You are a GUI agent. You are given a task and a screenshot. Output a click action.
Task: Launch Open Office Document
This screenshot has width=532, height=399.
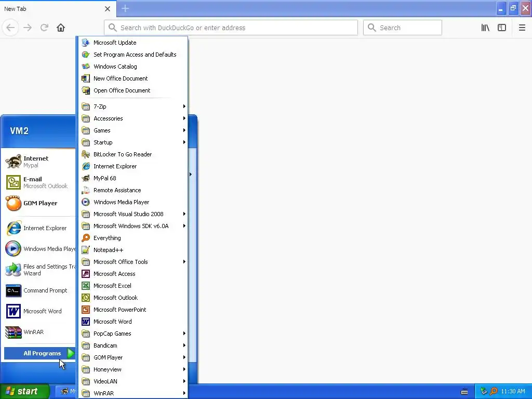point(133,90)
